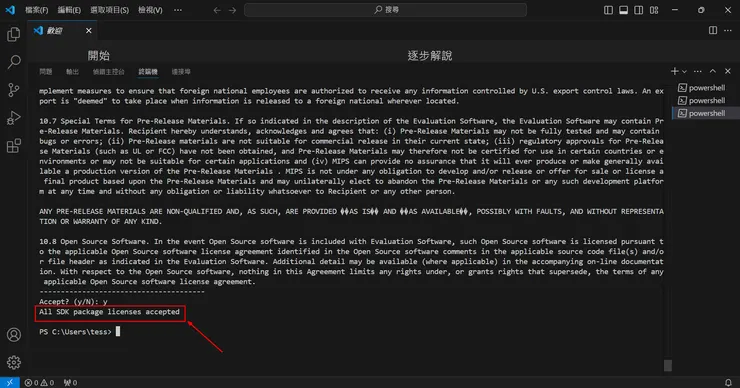
Task: Open the Customize Layout icon
Action: 654,10
